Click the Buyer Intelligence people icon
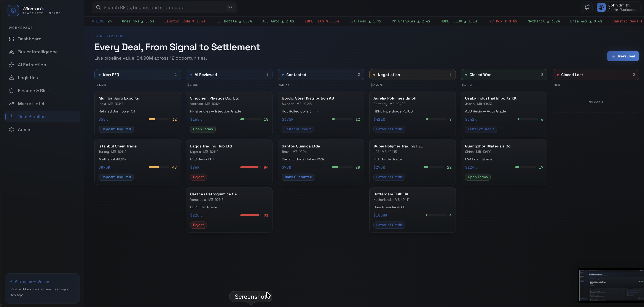This screenshot has height=307, width=644. click(11, 52)
